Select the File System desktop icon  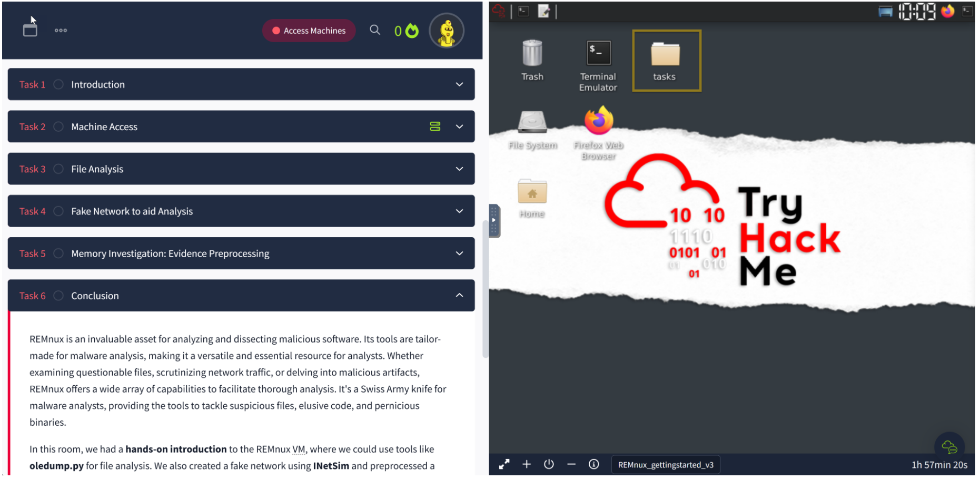point(532,130)
